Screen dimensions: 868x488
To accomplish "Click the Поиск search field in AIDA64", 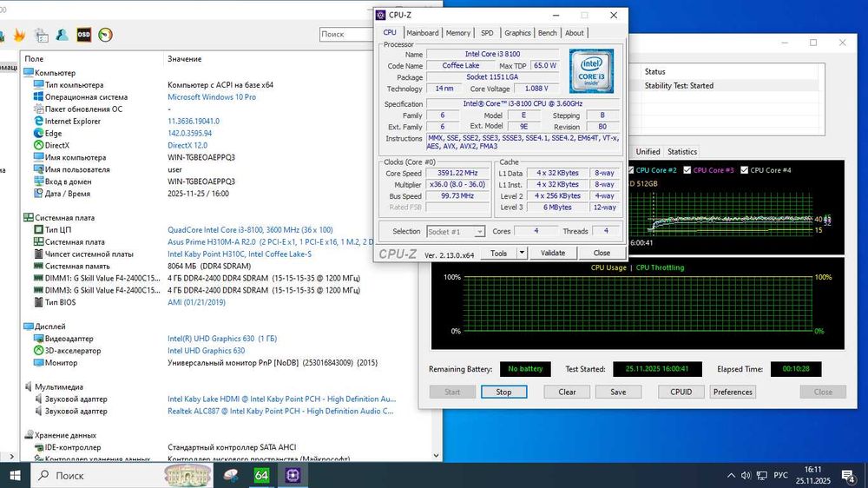I will 346,34.
